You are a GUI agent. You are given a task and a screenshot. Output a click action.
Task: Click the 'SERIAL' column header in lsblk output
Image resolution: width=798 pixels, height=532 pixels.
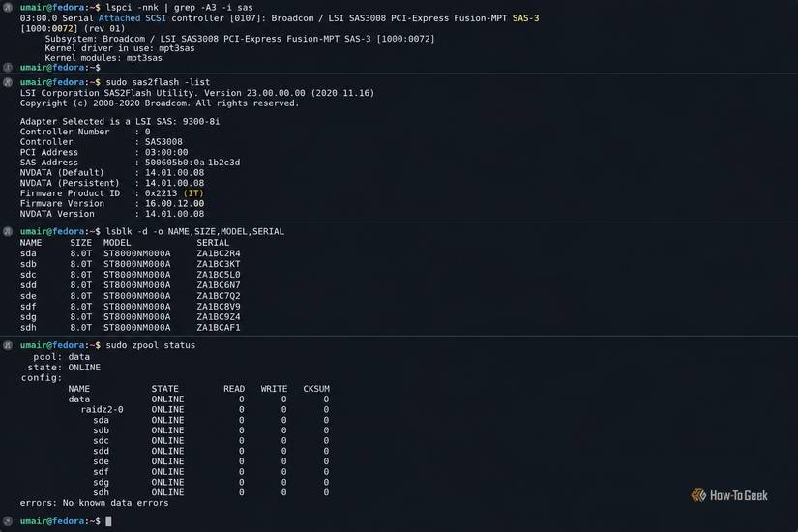coord(213,243)
